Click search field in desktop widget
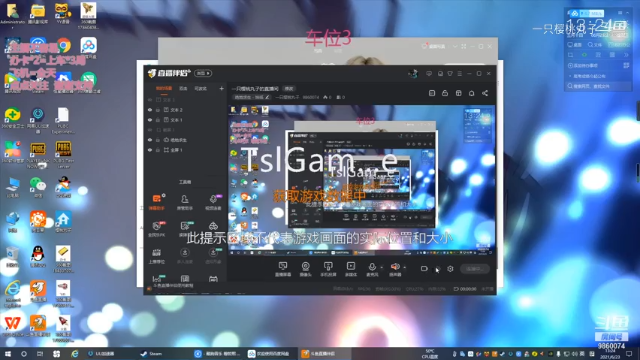Image resolution: width=640 pixels, height=360 pixels. coord(598,86)
